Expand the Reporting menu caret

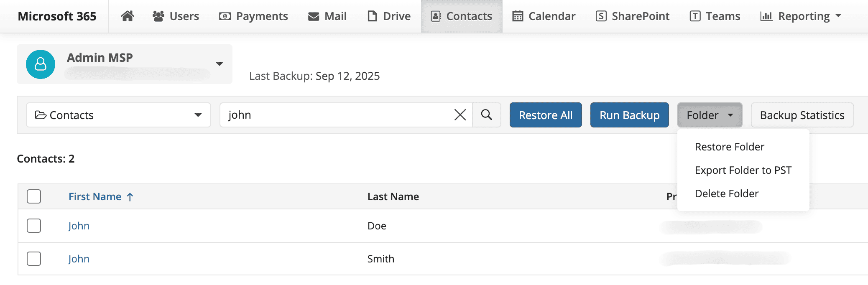click(838, 16)
